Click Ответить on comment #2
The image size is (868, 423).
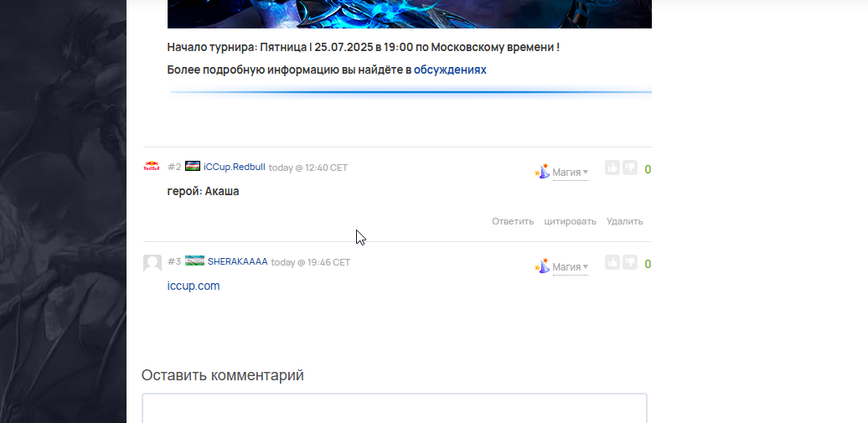point(513,221)
